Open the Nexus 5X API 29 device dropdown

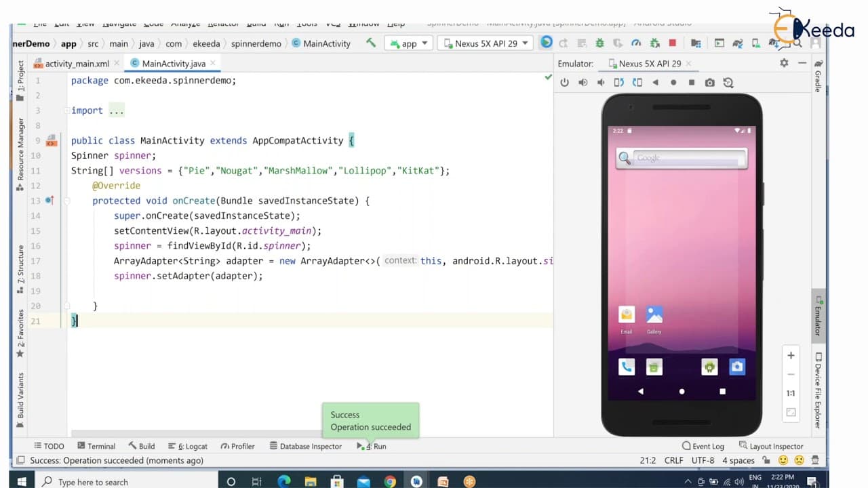tap(485, 43)
